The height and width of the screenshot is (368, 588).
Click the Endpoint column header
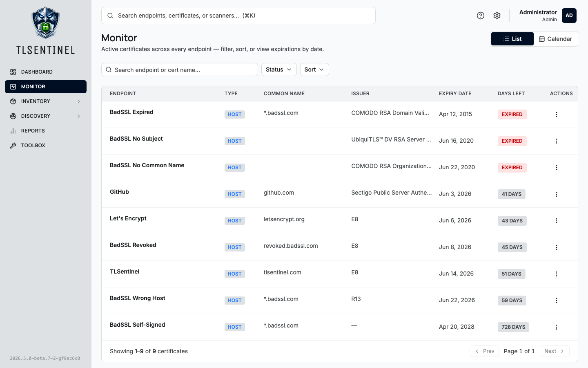point(123,94)
